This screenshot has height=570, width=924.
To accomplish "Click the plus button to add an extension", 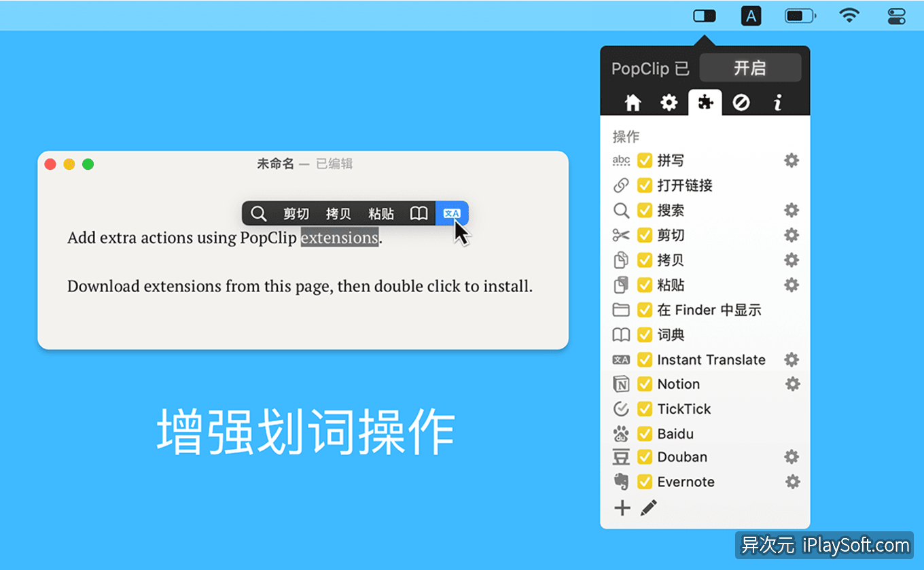I will [x=622, y=507].
